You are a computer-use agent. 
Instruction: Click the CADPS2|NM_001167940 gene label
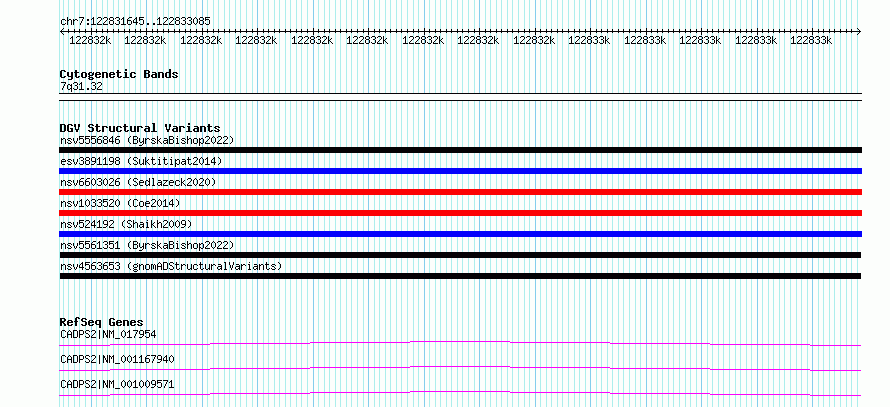[x=117, y=359]
